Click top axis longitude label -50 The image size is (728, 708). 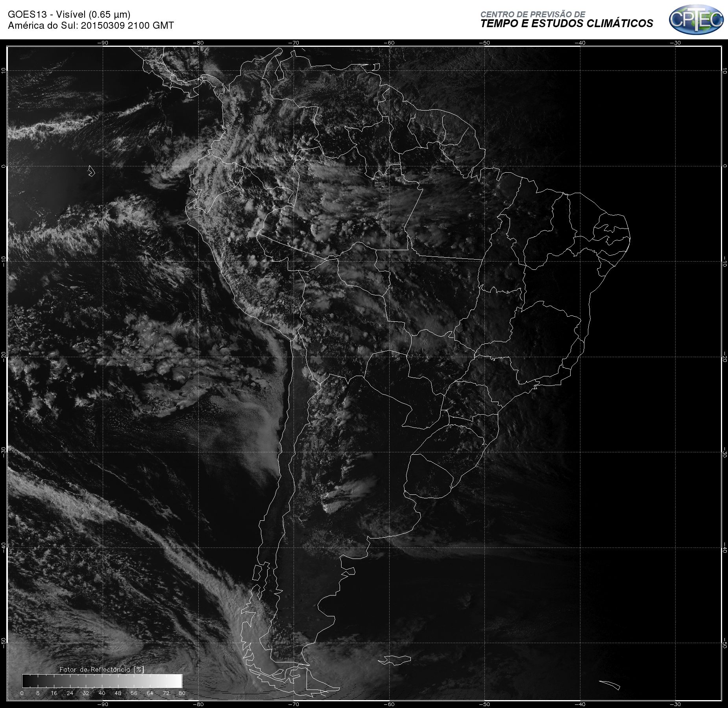point(484,43)
